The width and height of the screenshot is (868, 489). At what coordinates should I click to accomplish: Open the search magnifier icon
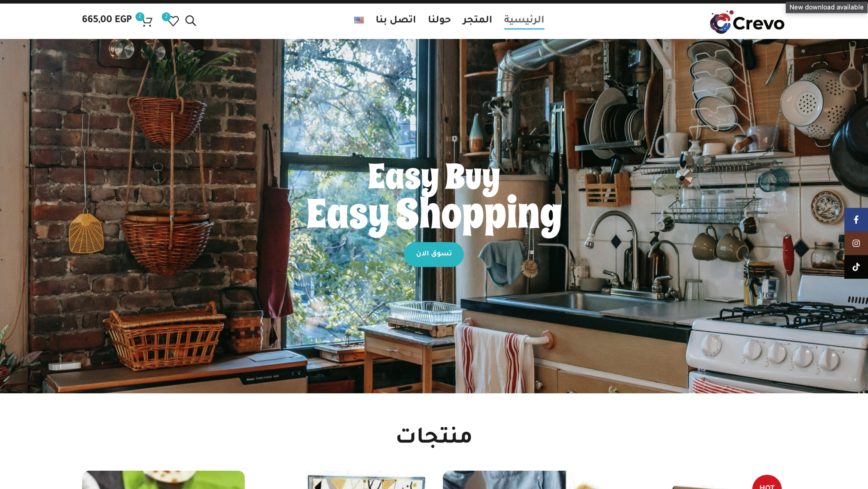pyautogui.click(x=191, y=21)
